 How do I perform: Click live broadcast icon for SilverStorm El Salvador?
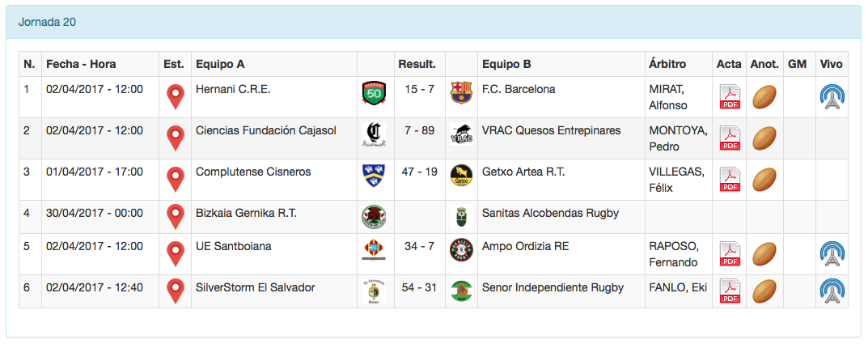coord(832,291)
